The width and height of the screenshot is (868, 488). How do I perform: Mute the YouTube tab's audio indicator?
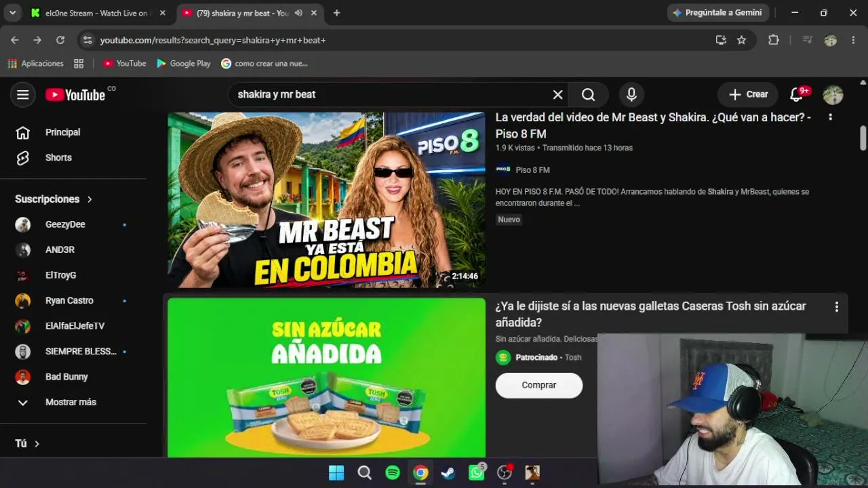298,13
